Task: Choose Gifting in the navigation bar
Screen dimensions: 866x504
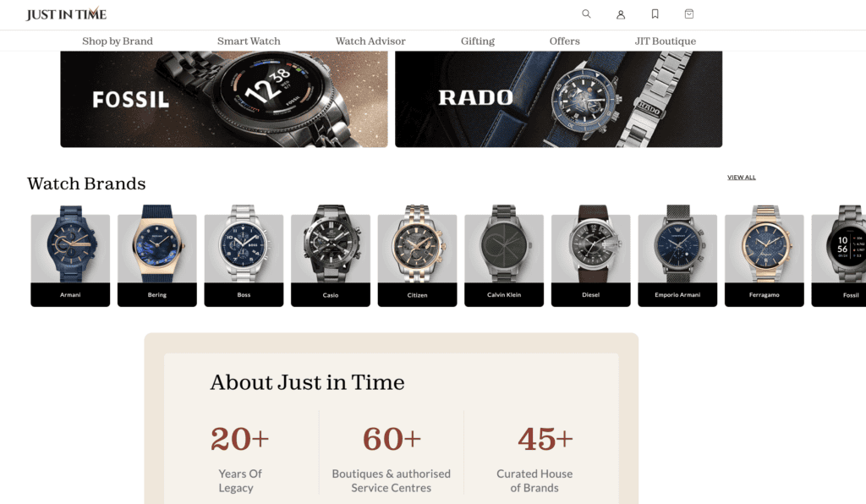Action: point(478,41)
